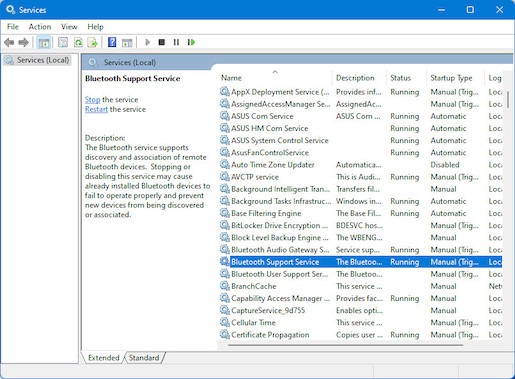515x379 pixels.
Task: Click the Start Service play icon
Action: point(147,42)
